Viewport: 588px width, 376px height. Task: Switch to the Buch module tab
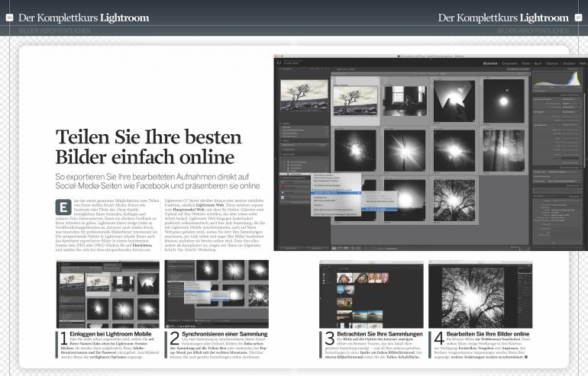click(538, 63)
